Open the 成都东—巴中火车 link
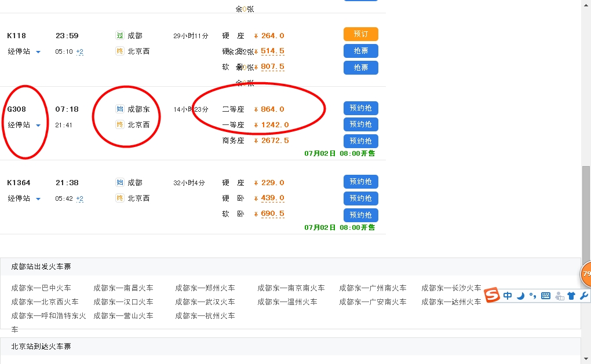The height and width of the screenshot is (364, 591). (x=41, y=288)
